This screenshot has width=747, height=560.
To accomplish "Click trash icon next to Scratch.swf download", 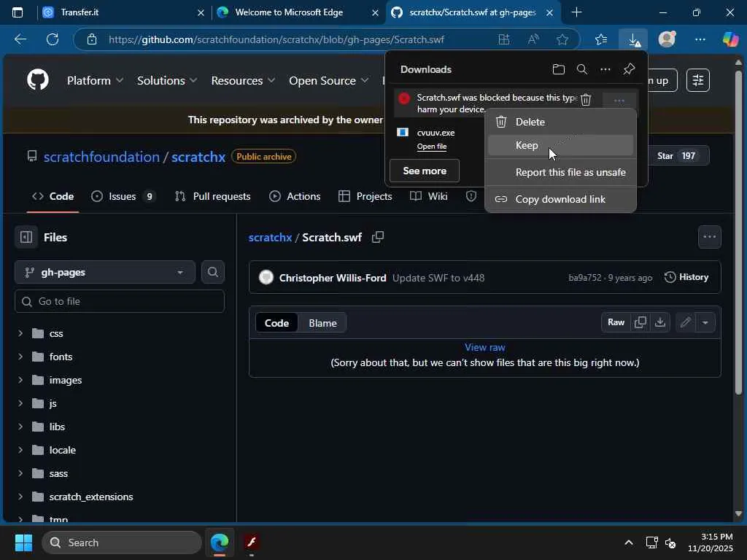I will tap(586, 99).
